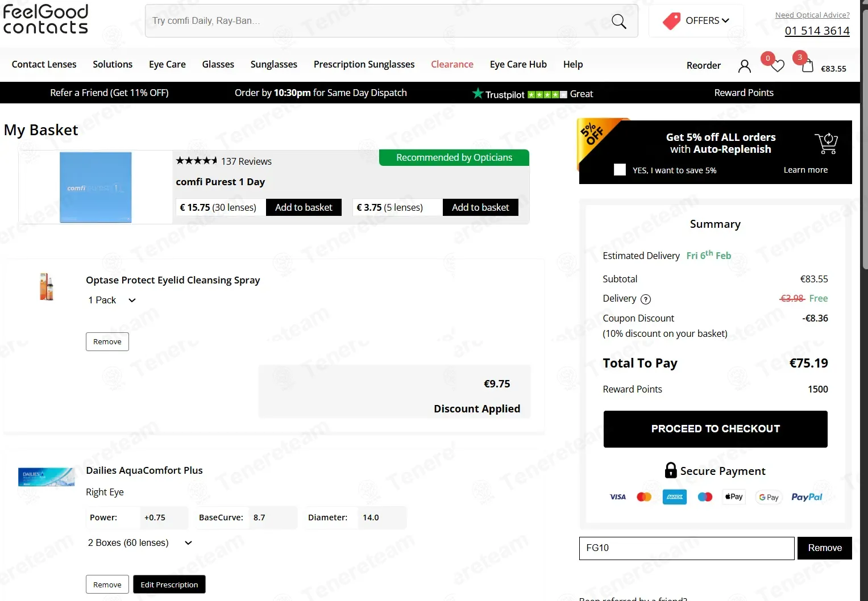The image size is (868, 601).
Task: Click the Optase spray product thumbnail
Action: 47,286
